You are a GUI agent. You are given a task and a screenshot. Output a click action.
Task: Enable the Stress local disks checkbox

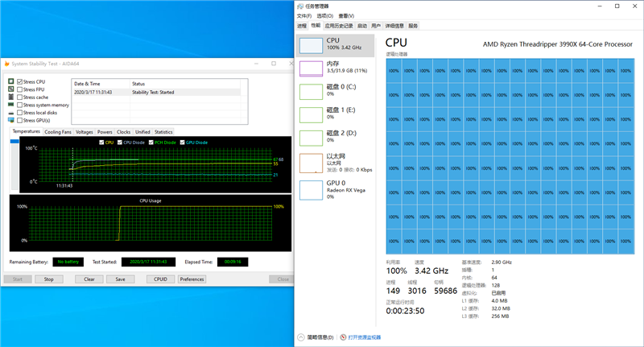tap(19, 113)
